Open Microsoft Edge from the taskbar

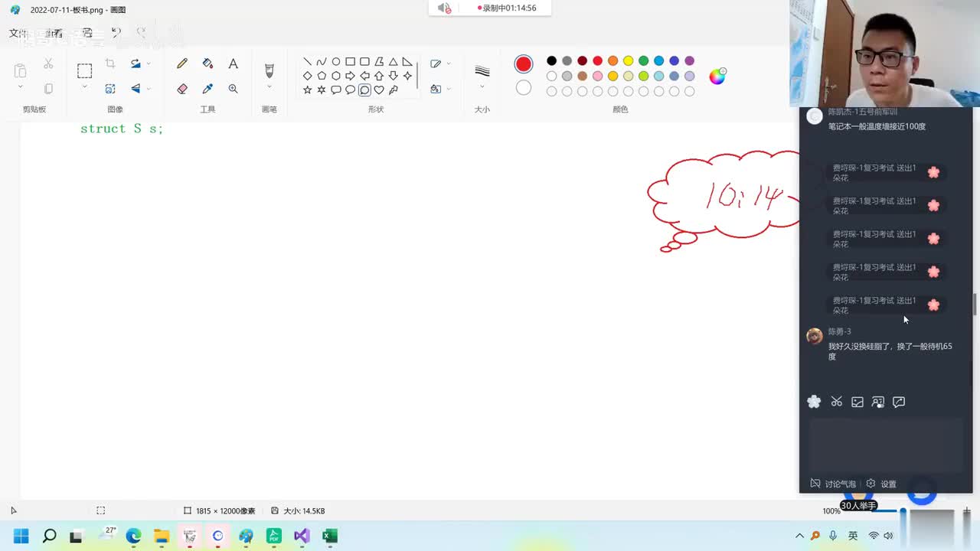tap(133, 536)
